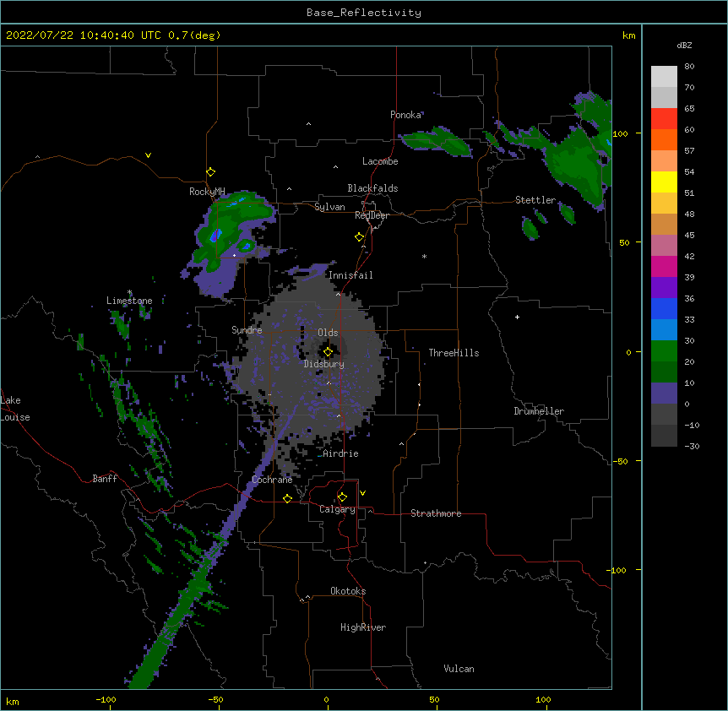Click the 45 value on the dBZ legend
Screen dimensions: 728x711
pyautogui.click(x=689, y=236)
